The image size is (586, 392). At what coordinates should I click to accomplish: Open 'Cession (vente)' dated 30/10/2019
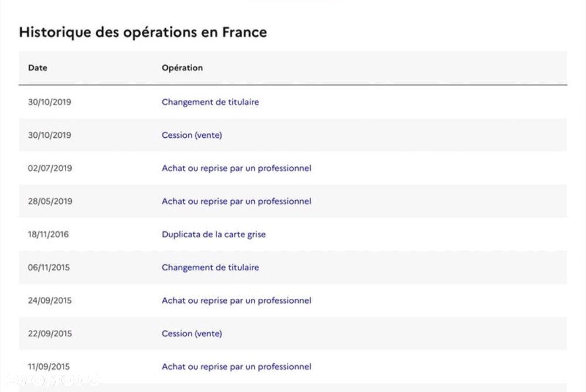pyautogui.click(x=192, y=135)
